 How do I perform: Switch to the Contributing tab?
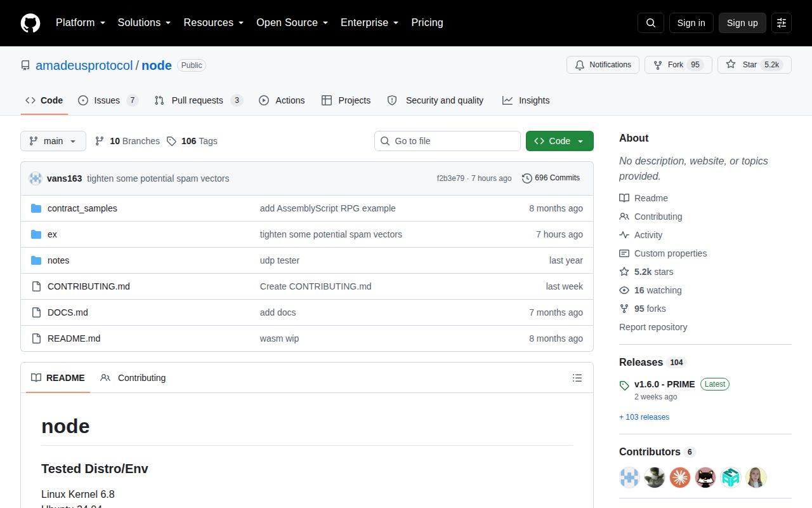[133, 378]
